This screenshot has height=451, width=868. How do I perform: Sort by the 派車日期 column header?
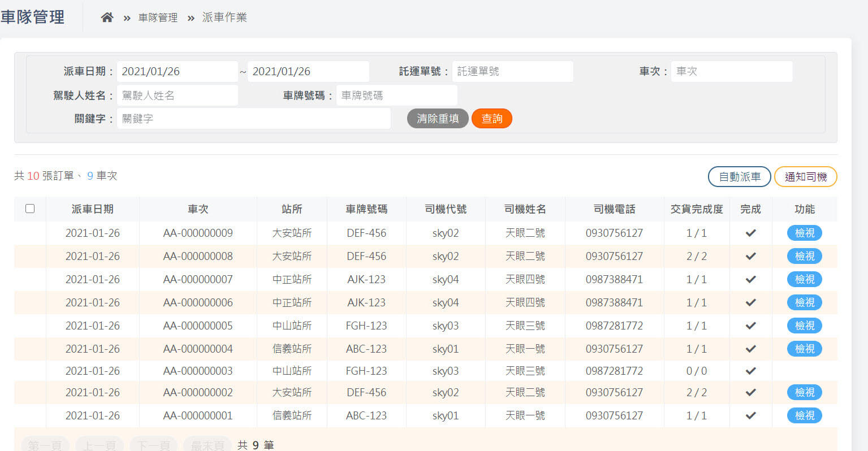pos(92,209)
